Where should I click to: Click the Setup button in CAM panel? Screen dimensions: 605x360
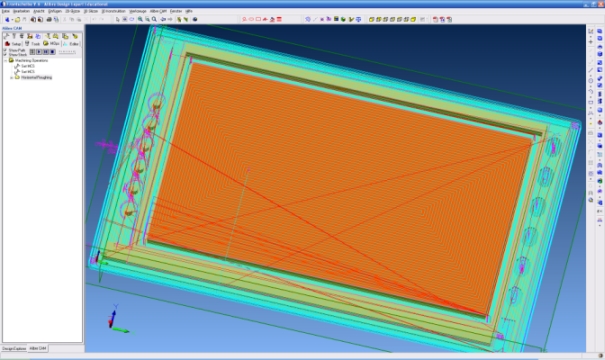[13, 44]
